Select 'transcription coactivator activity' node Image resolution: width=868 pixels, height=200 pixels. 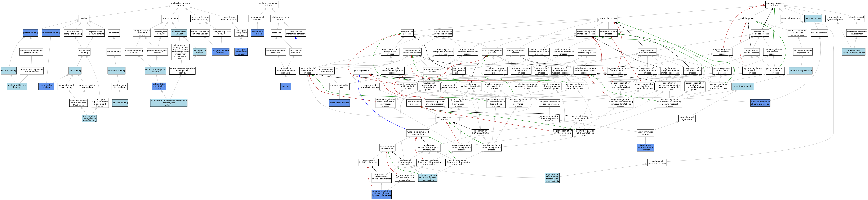click(241, 52)
